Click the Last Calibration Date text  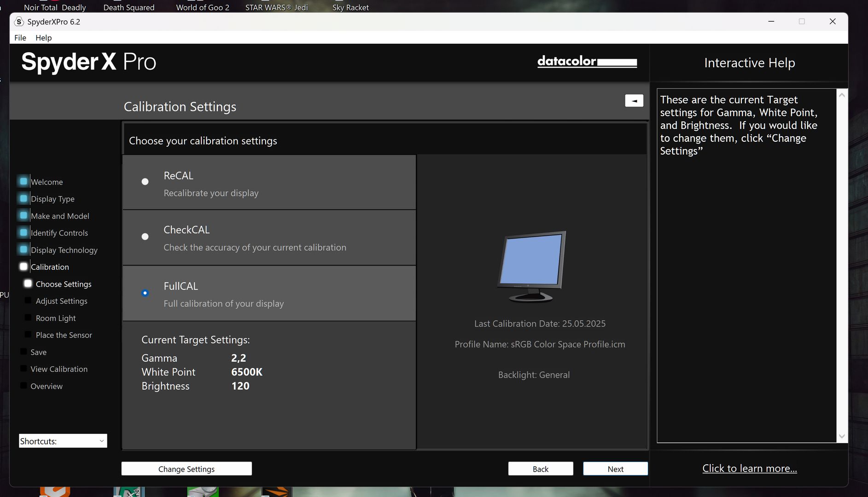click(x=540, y=324)
